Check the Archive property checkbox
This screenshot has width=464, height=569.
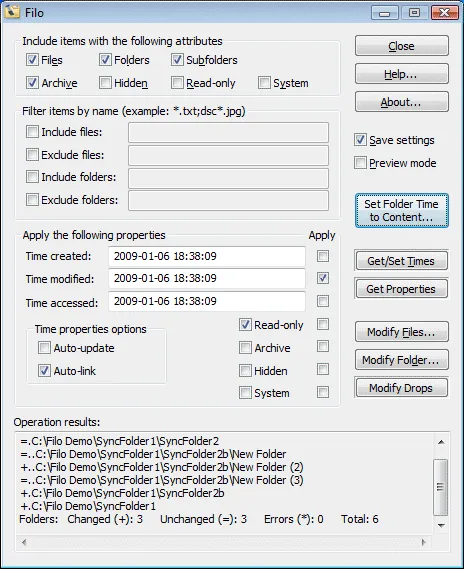[245, 347]
